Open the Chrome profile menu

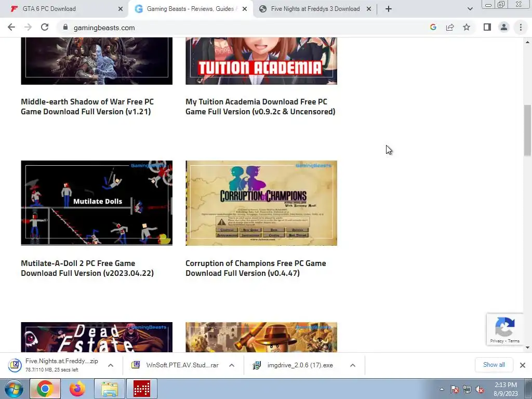point(504,28)
